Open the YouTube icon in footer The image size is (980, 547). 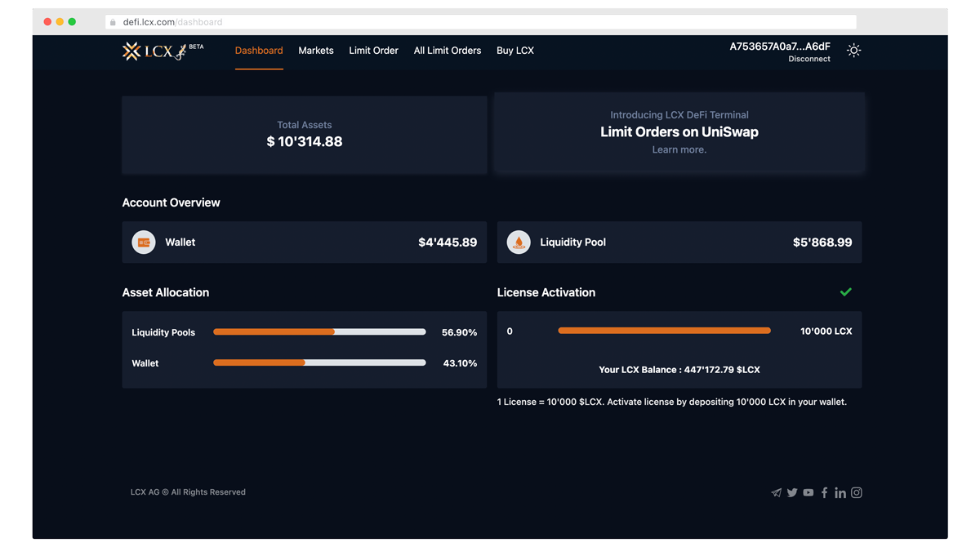(x=808, y=493)
